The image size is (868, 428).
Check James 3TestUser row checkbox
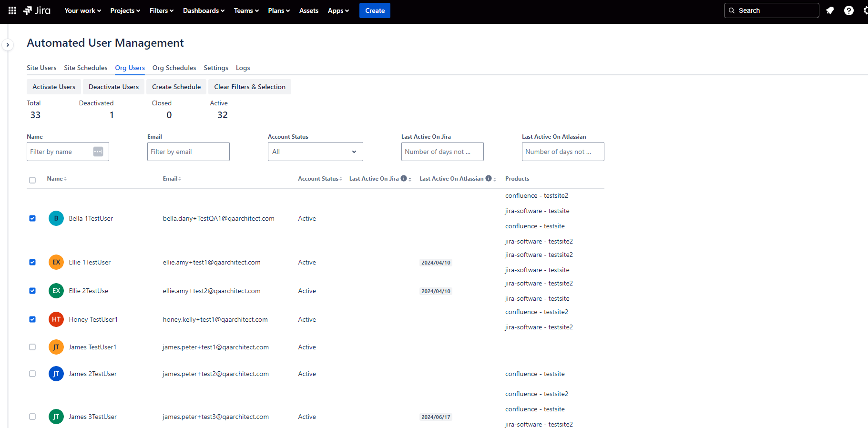point(32,417)
